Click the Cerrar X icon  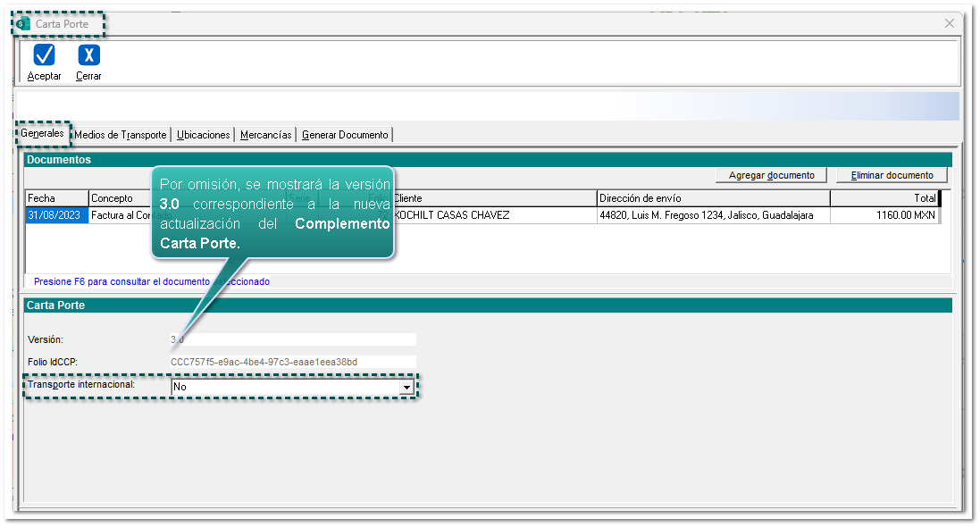88,55
